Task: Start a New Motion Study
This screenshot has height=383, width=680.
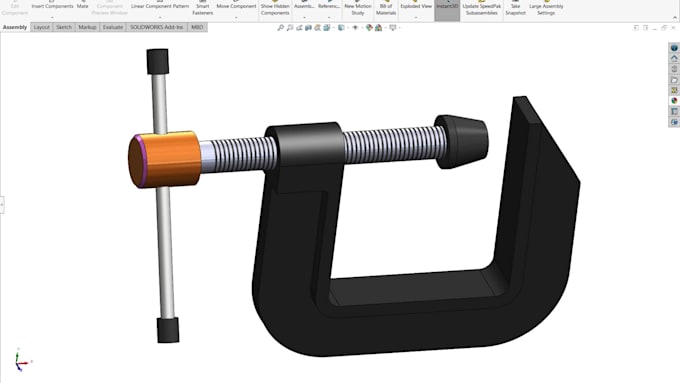Action: tap(358, 9)
